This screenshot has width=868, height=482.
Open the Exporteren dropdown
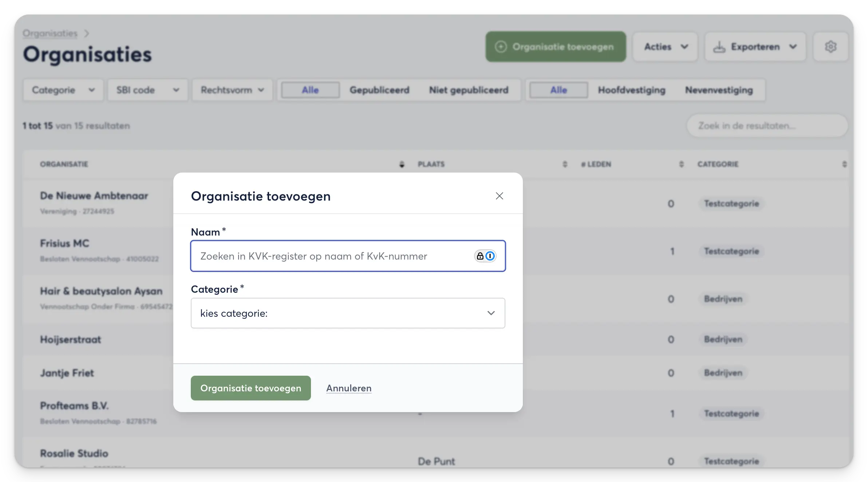755,47
